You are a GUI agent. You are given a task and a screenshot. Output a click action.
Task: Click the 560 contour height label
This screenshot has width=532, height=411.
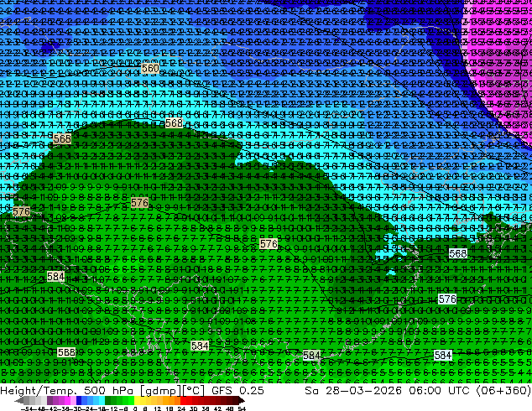click(150, 69)
